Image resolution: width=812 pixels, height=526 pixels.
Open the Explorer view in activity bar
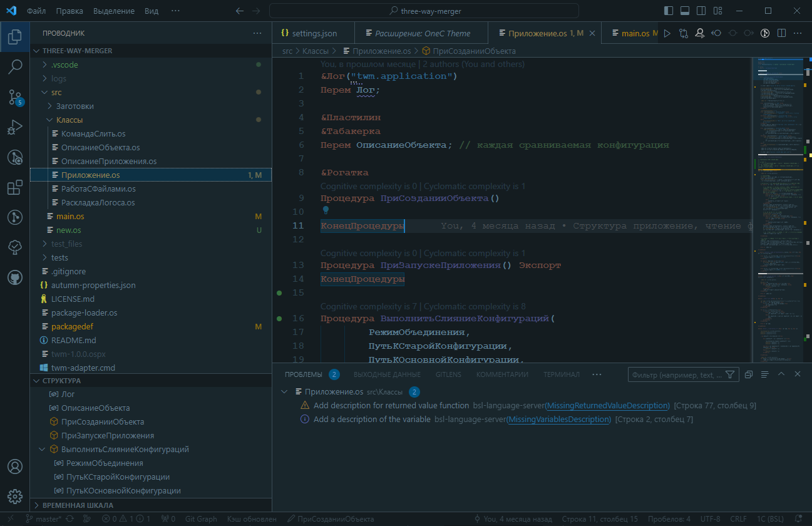(x=15, y=37)
